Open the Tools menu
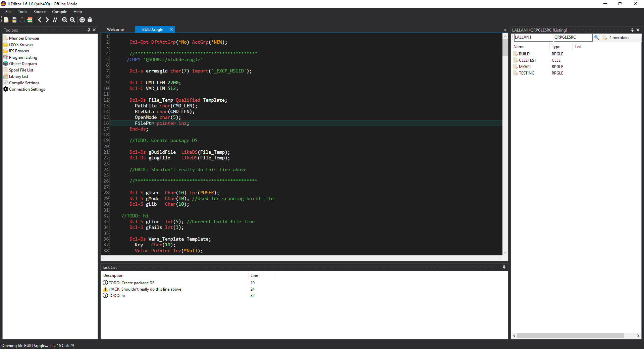644x349 pixels. tap(22, 12)
